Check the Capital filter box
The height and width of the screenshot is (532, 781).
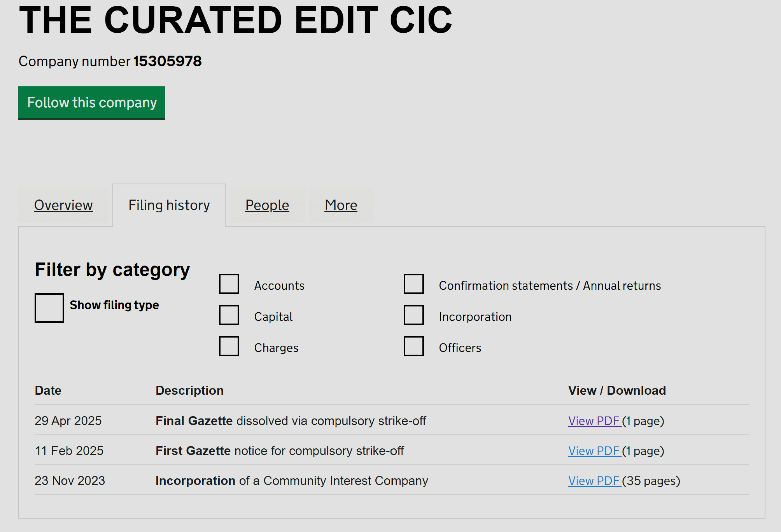tap(229, 315)
